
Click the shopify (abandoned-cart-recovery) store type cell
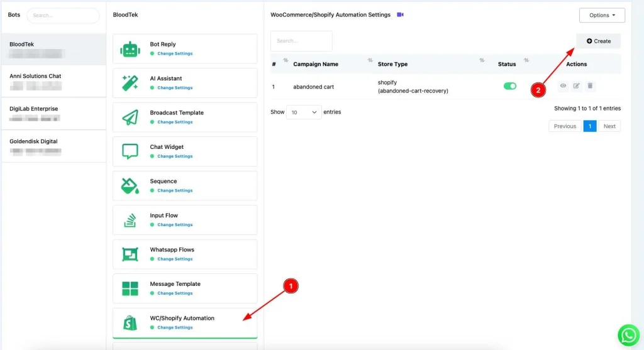pyautogui.click(x=413, y=87)
